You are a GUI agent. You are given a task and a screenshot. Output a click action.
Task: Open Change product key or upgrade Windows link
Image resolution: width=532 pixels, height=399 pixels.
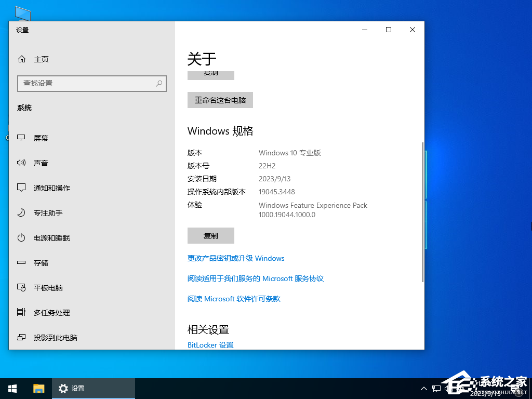[x=236, y=258]
